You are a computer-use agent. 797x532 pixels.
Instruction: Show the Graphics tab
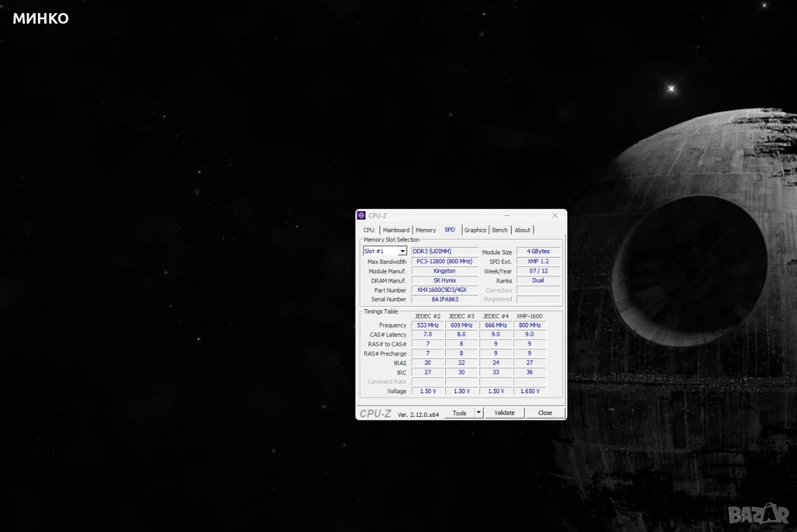[x=475, y=230]
